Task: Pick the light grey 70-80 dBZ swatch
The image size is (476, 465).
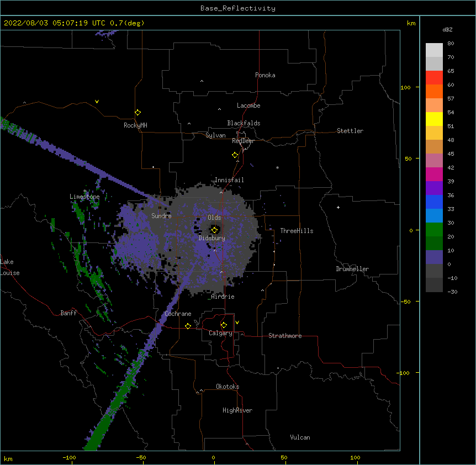Action: (434, 50)
